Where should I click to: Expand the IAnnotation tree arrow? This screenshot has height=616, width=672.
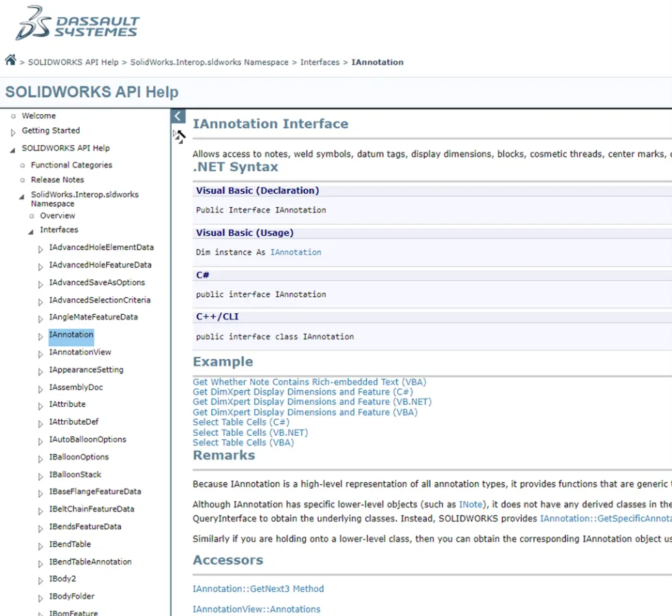(x=41, y=337)
